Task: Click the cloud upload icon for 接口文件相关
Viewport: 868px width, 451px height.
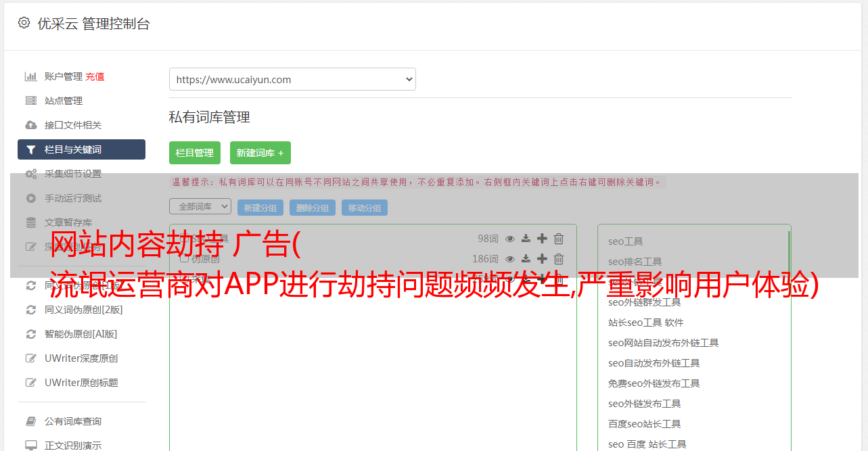Action: click(x=31, y=125)
